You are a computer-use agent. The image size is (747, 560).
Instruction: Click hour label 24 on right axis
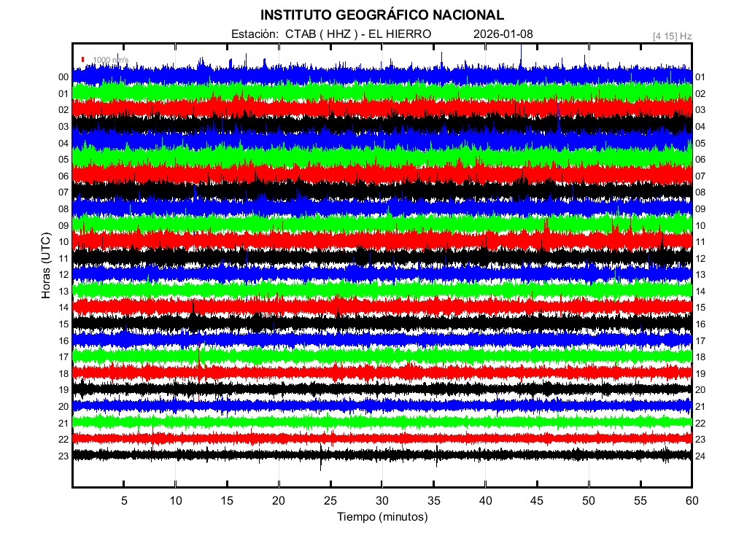click(700, 456)
